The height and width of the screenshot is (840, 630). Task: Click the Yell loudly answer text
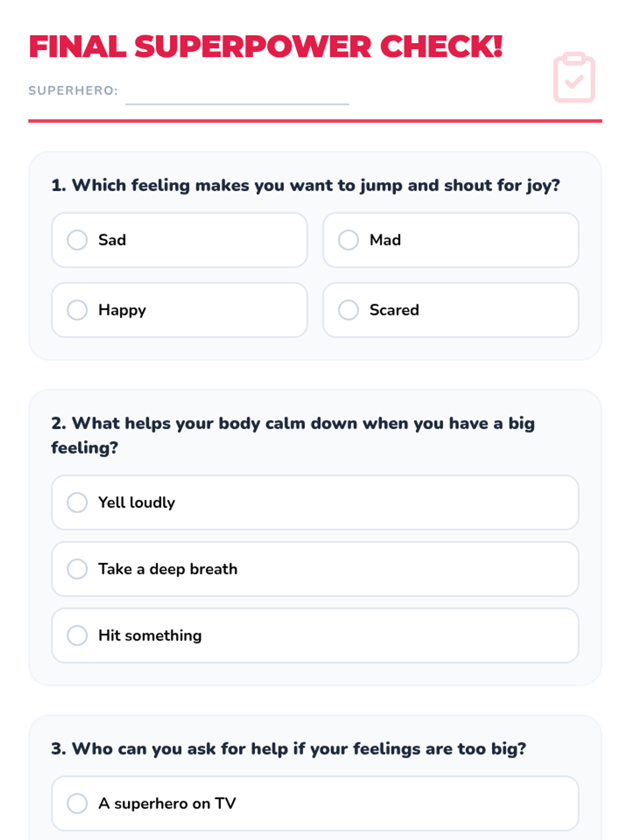(x=136, y=502)
